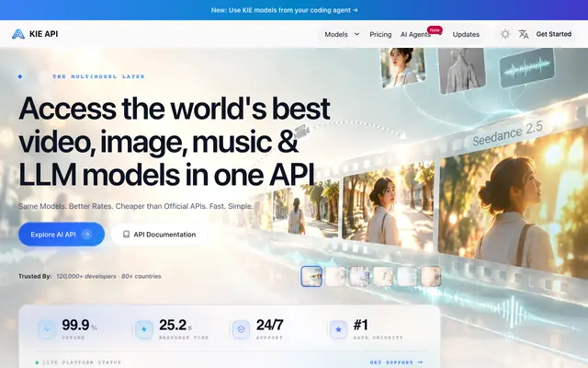Click the video camera icon in hero graphic
Viewport: 588px width, 368px height.
pos(301,132)
